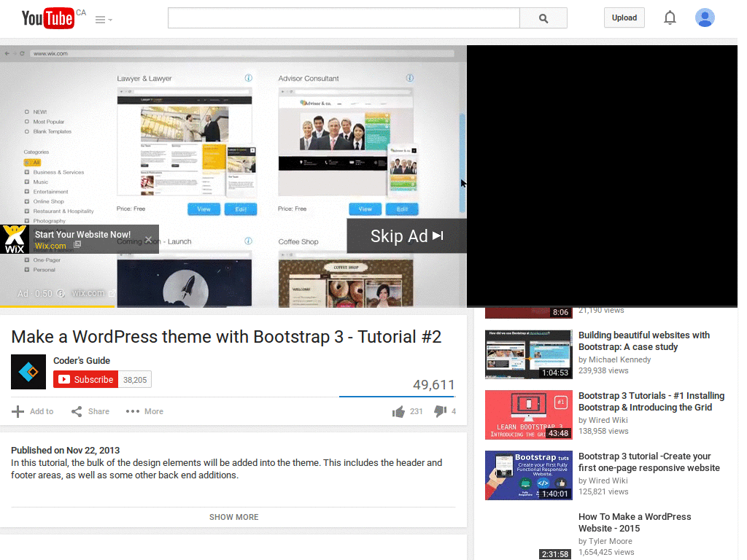Like the video with thumbs up
747x560 pixels.
coord(399,411)
